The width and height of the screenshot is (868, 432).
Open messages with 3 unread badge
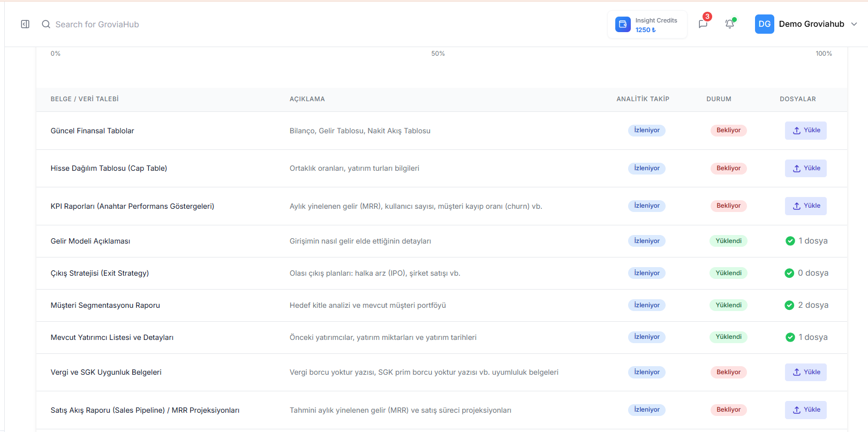pyautogui.click(x=703, y=24)
